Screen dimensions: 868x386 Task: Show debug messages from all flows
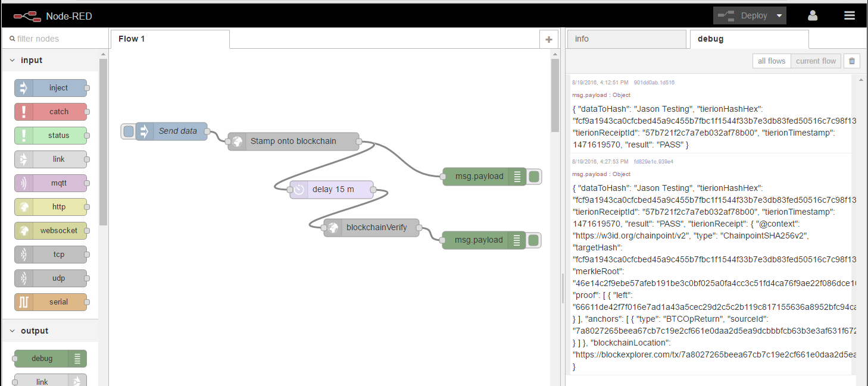[772, 61]
